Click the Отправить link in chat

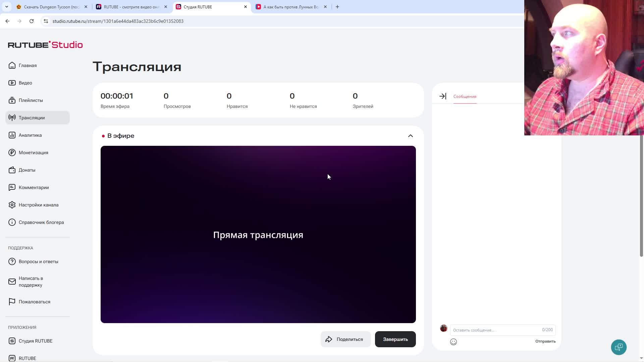pos(545,341)
